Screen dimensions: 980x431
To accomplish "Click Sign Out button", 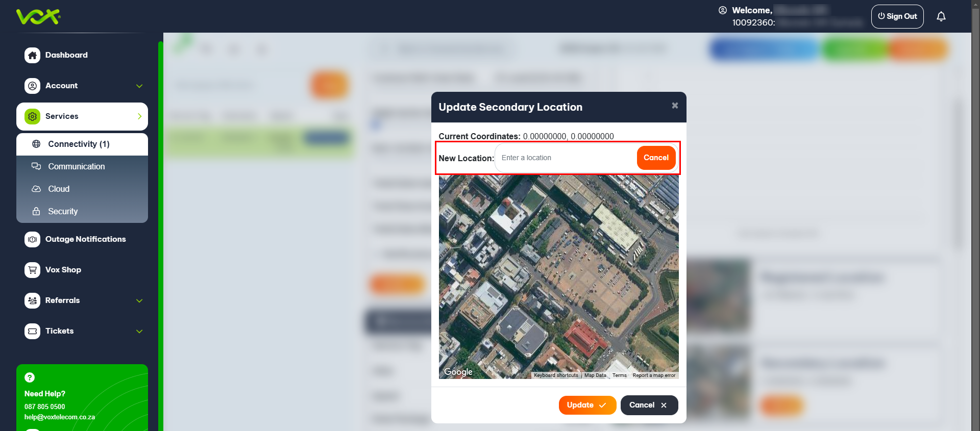I will (x=897, y=16).
